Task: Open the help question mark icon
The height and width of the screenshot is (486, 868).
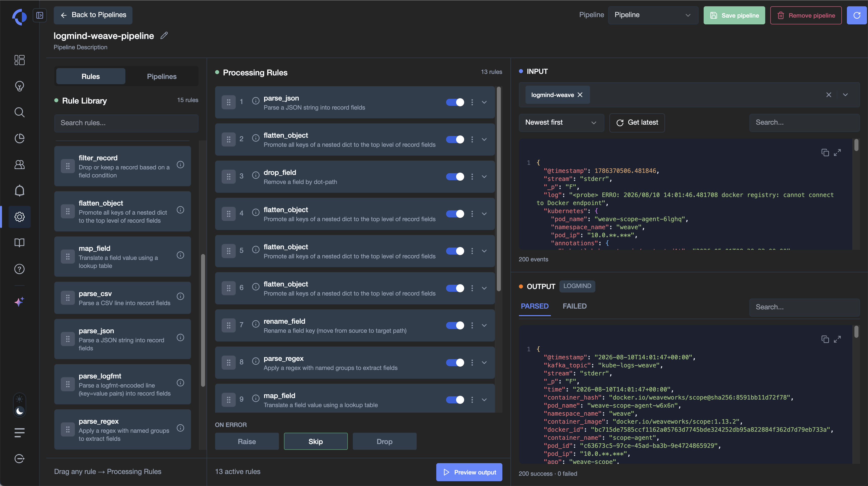Action: [20, 269]
